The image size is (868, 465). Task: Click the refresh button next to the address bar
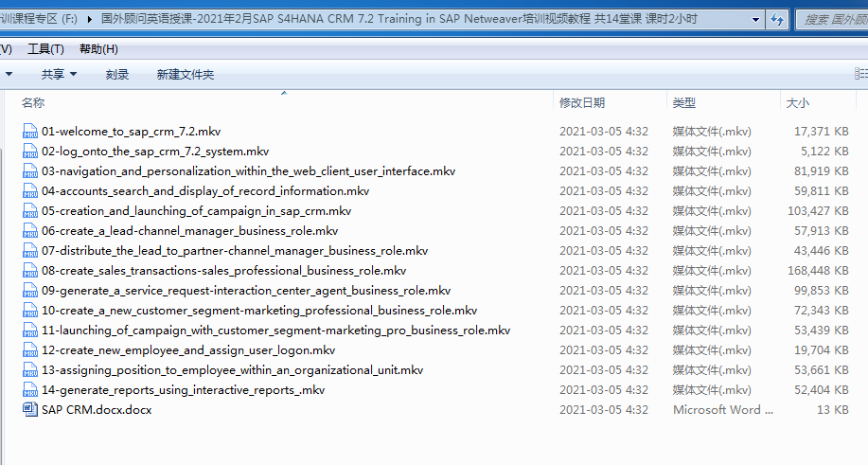tap(777, 20)
